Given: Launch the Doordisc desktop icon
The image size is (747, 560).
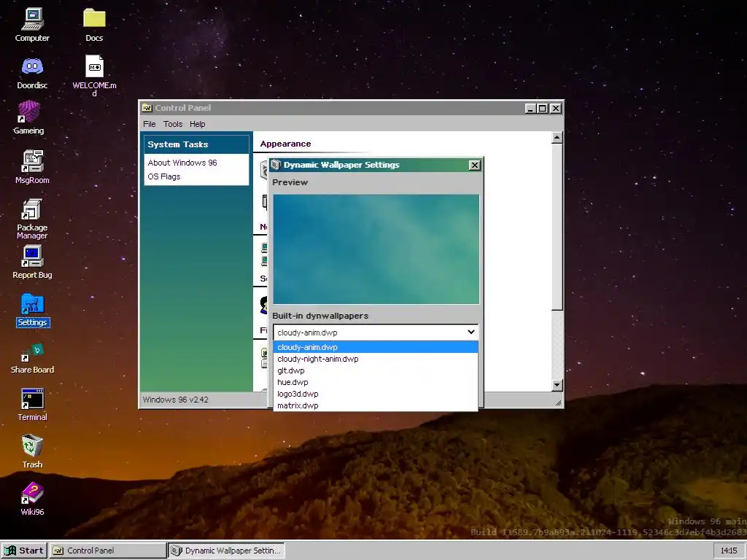Looking at the screenshot, I should [x=32, y=72].
